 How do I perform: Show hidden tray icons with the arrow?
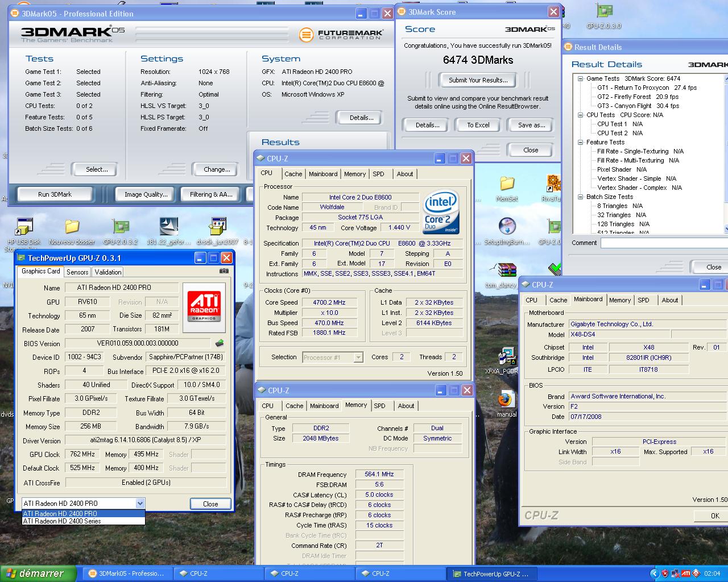(x=654, y=573)
